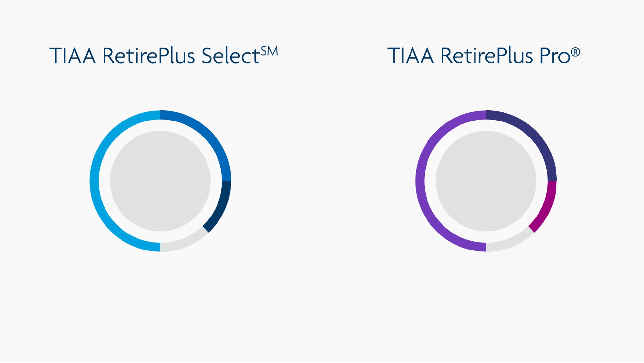Click the registered trademark symbol after Pro
Image resolution: width=644 pixels, height=363 pixels.
[x=575, y=52]
